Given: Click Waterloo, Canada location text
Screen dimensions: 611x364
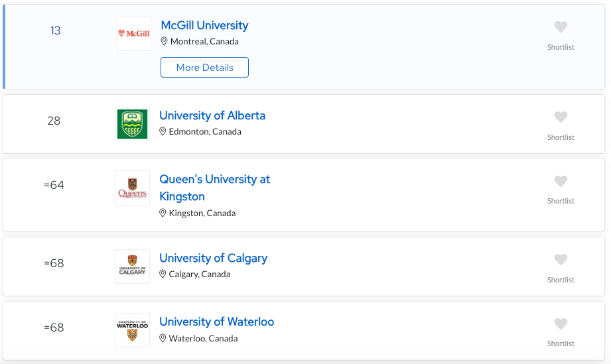Looking at the screenshot, I should (x=204, y=338).
